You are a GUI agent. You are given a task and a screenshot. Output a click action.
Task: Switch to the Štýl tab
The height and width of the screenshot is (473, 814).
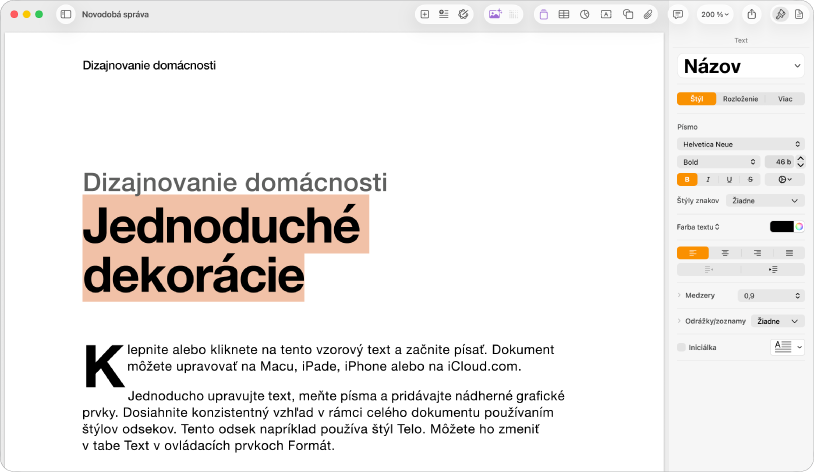tap(697, 99)
